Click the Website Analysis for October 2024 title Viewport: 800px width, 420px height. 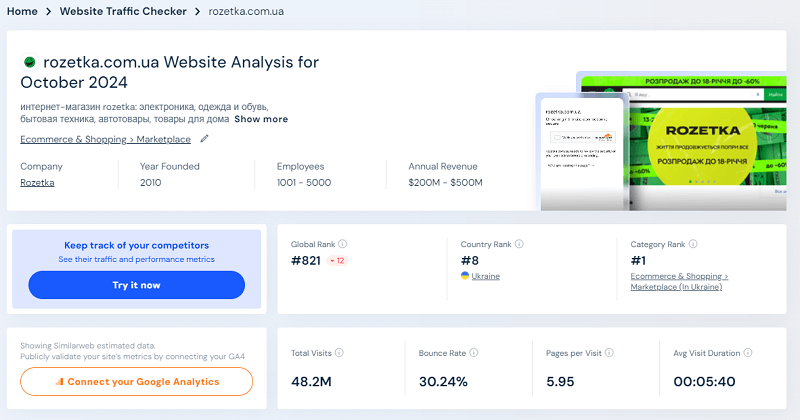coord(170,72)
